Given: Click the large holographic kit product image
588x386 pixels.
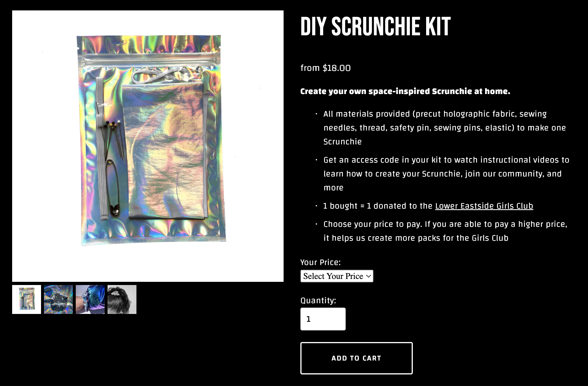Looking at the screenshot, I should point(148,146).
